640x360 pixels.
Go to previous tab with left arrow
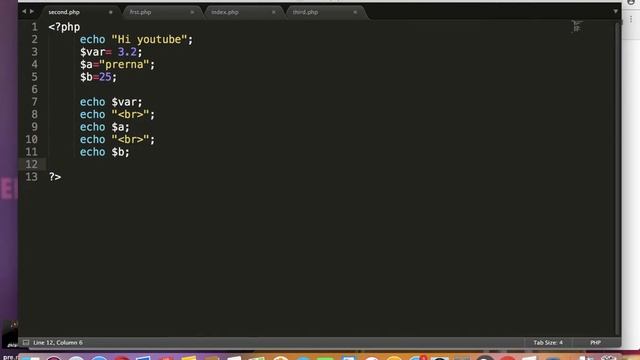(x=24, y=11)
